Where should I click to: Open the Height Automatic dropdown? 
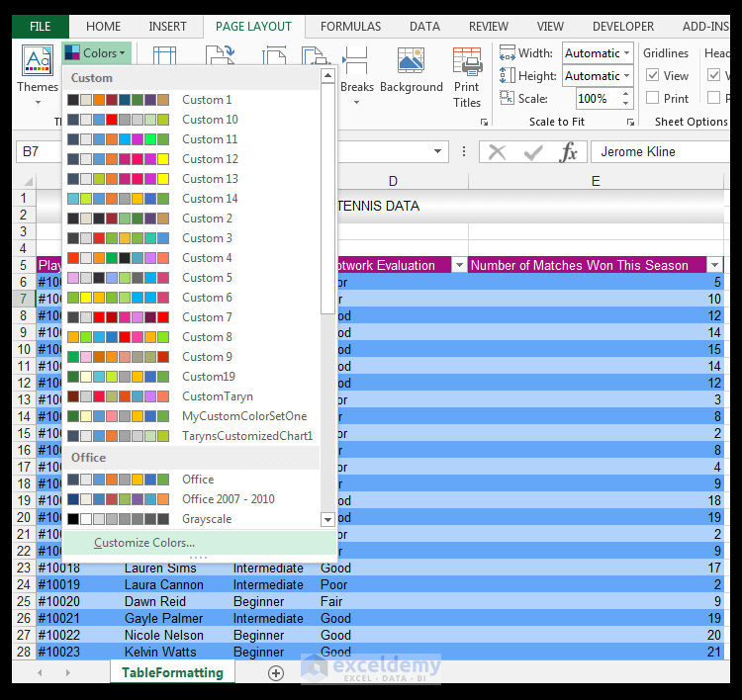pyautogui.click(x=626, y=76)
